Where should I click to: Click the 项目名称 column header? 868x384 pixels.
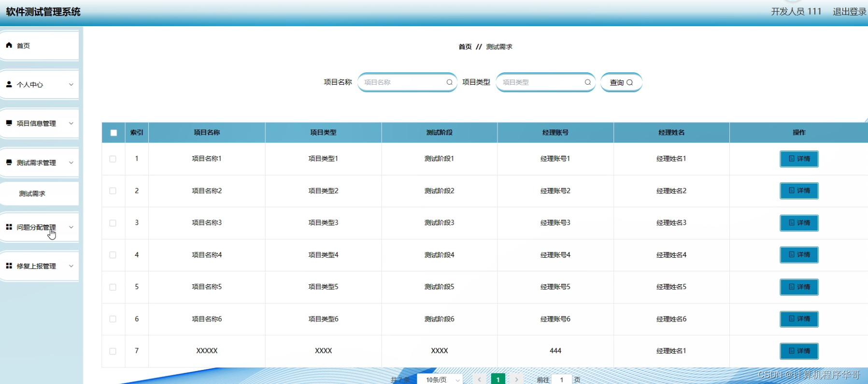coord(207,133)
